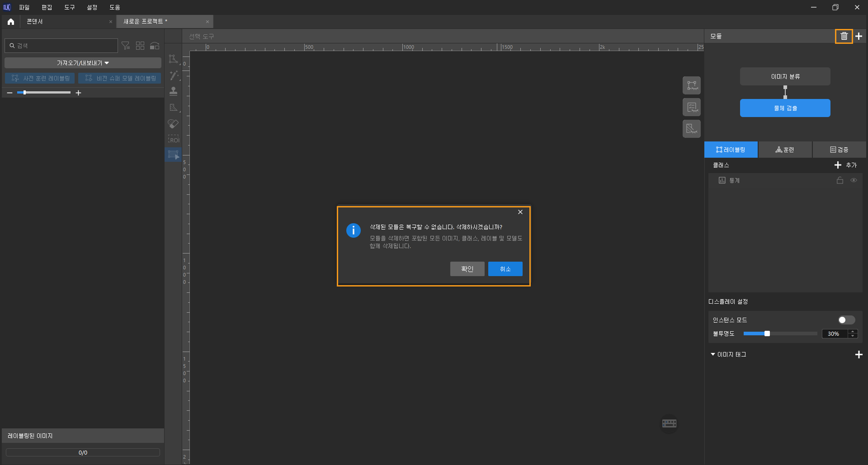
Task: Select the eraser tool
Action: 173,124
